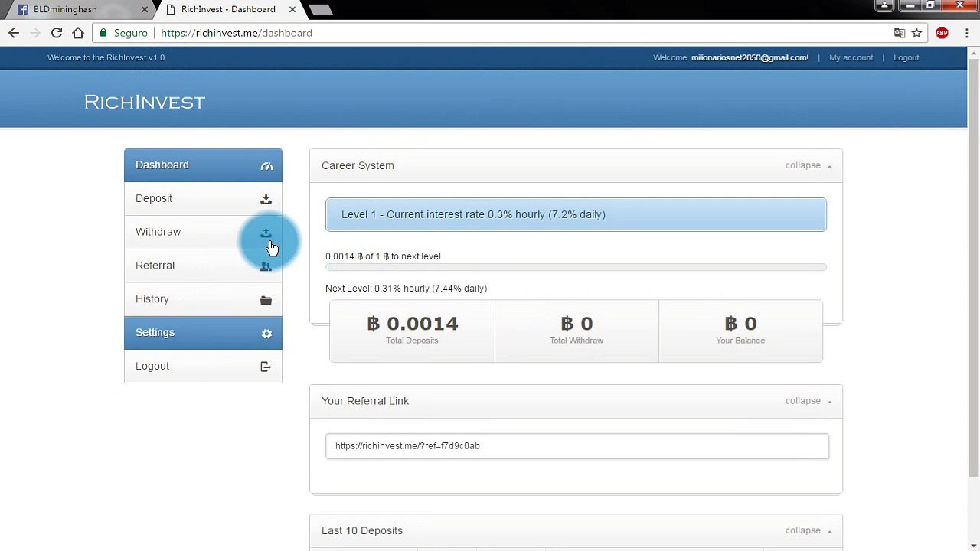Image resolution: width=980 pixels, height=551 pixels.
Task: Close the BLDmininghash tab
Action: click(x=145, y=10)
